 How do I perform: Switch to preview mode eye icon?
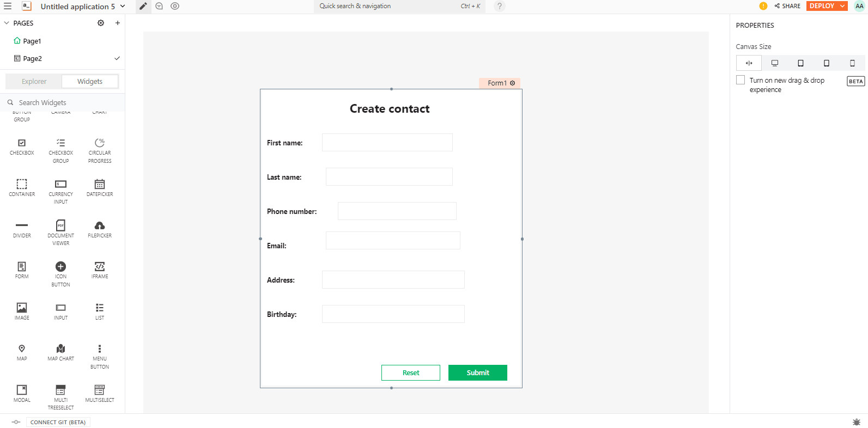click(x=175, y=6)
